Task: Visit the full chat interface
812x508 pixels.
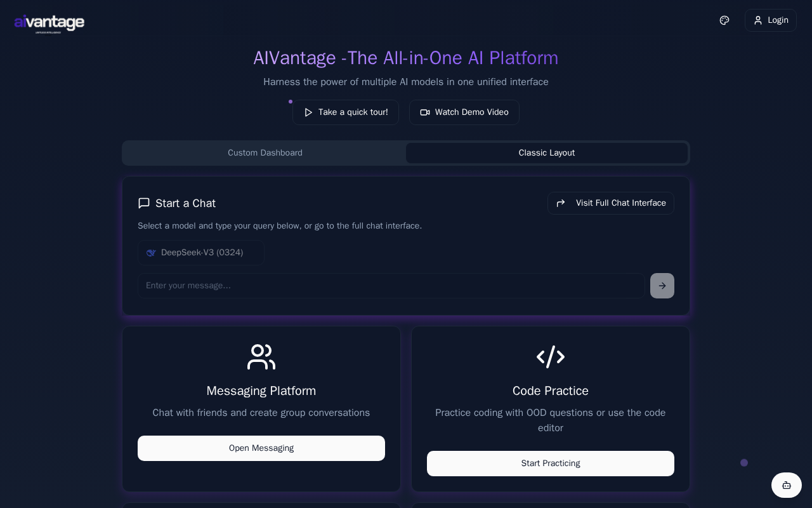Action: click(x=611, y=203)
